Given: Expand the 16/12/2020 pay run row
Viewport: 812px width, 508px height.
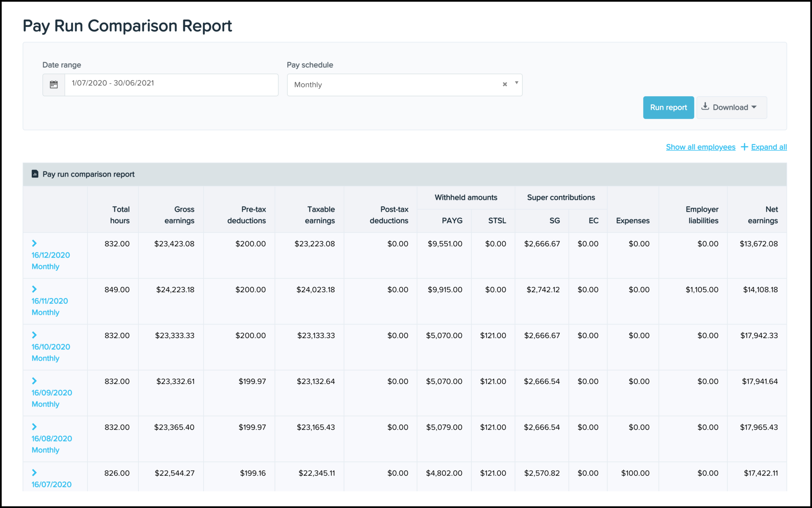Looking at the screenshot, I should 34,243.
